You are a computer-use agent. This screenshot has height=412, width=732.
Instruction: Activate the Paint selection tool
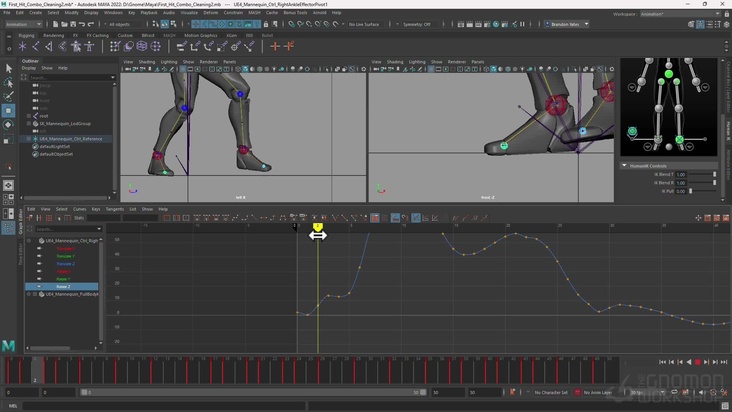click(9, 97)
